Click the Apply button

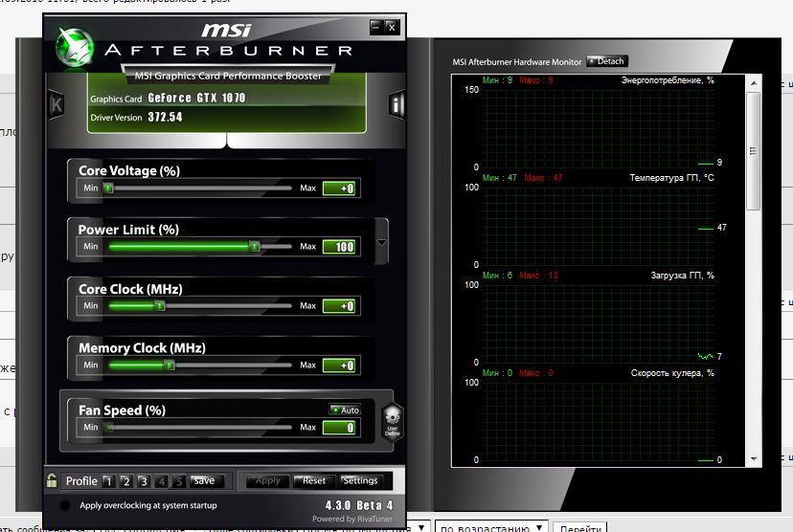267,481
